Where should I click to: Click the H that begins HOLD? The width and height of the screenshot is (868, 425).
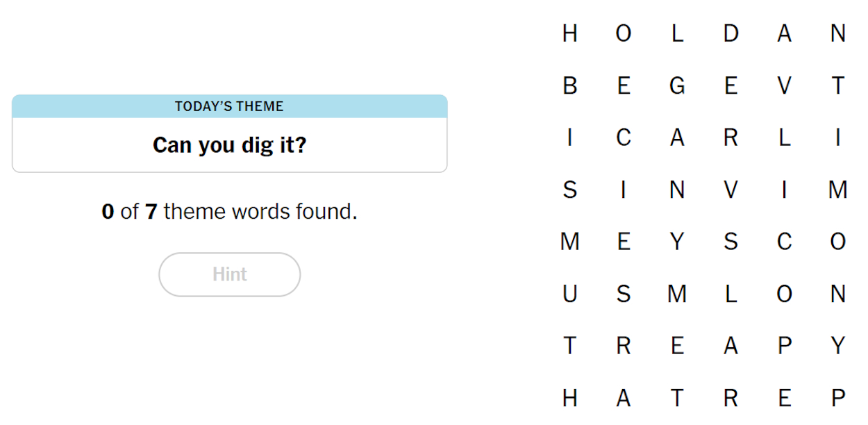pyautogui.click(x=569, y=33)
